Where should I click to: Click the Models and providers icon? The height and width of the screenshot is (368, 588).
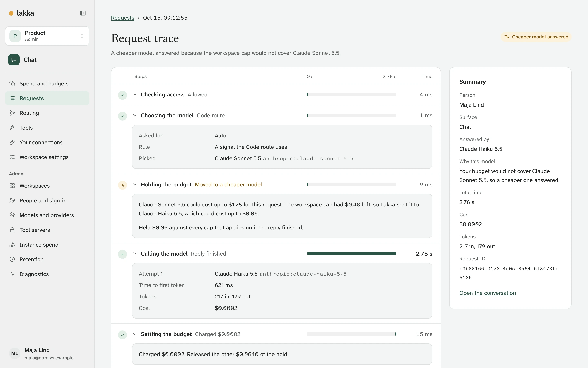tap(12, 215)
